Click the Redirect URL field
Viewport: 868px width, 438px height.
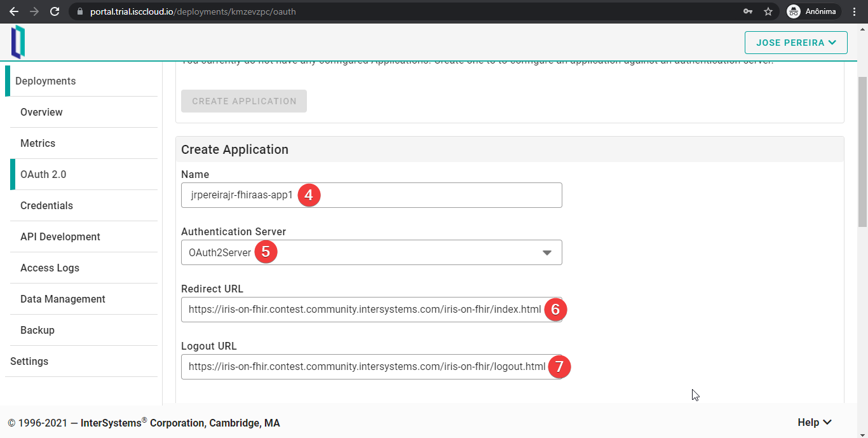[372, 310]
